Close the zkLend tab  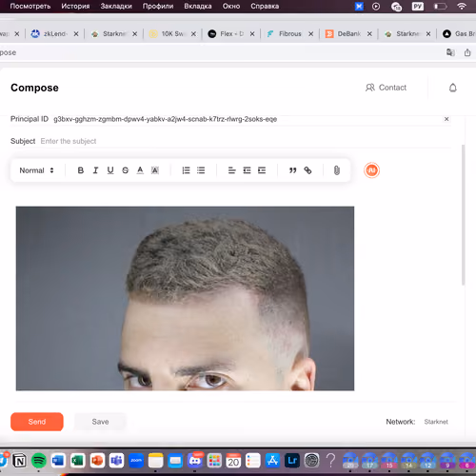(x=76, y=34)
